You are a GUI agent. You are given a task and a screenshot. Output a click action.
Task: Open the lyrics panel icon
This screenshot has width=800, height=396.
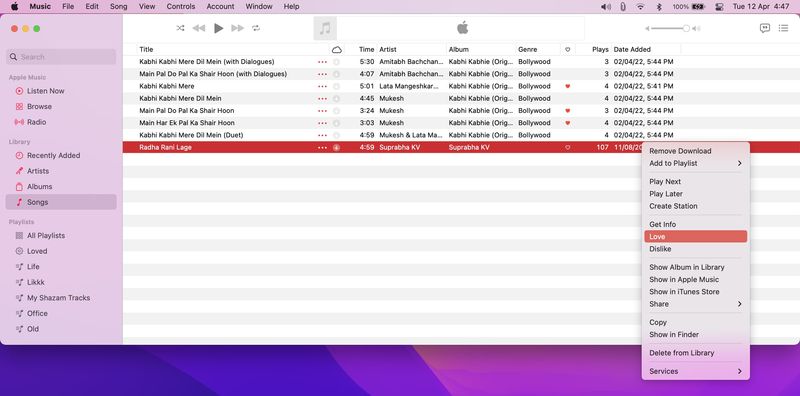[x=764, y=28]
